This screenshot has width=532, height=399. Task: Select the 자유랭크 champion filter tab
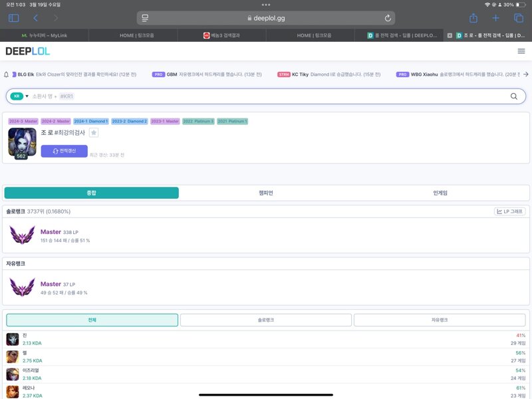pos(440,320)
